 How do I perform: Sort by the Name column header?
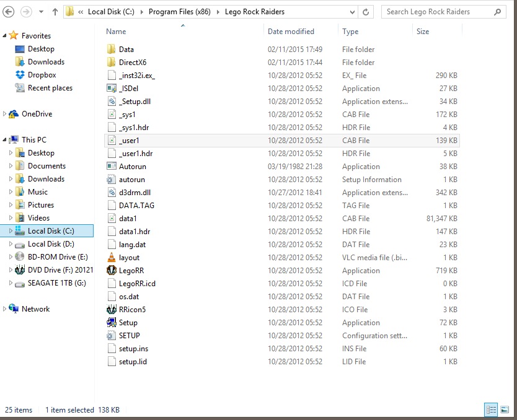pos(116,32)
